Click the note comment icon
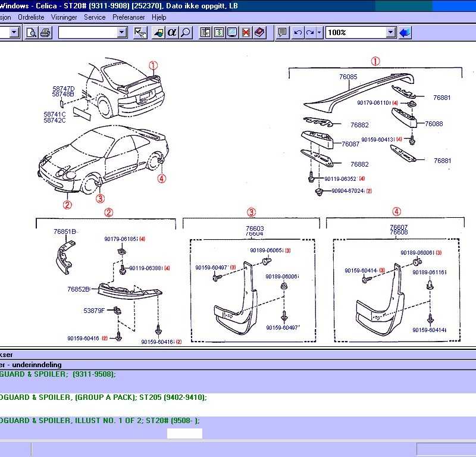476x457 pixels. click(282, 33)
